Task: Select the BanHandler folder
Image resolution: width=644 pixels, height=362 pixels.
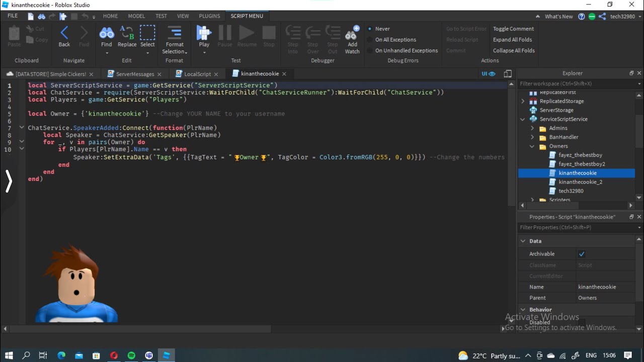Action: point(563,137)
